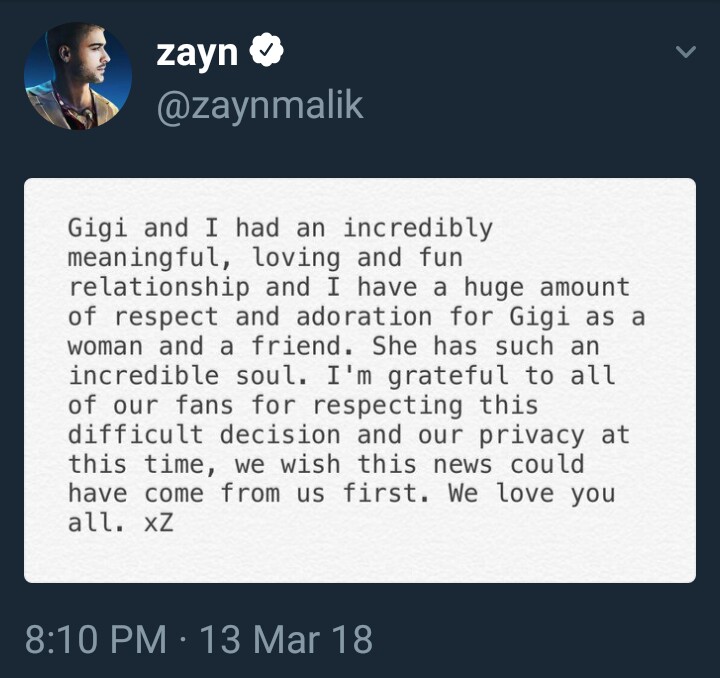Click the word "relationship" in the statement

158,287
